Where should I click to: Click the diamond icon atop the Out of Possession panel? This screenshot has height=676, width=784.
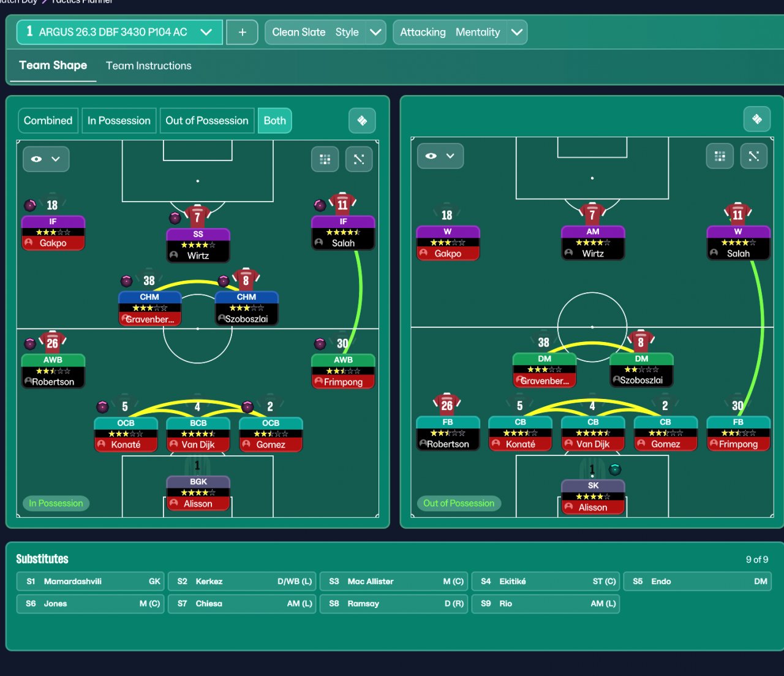click(757, 119)
